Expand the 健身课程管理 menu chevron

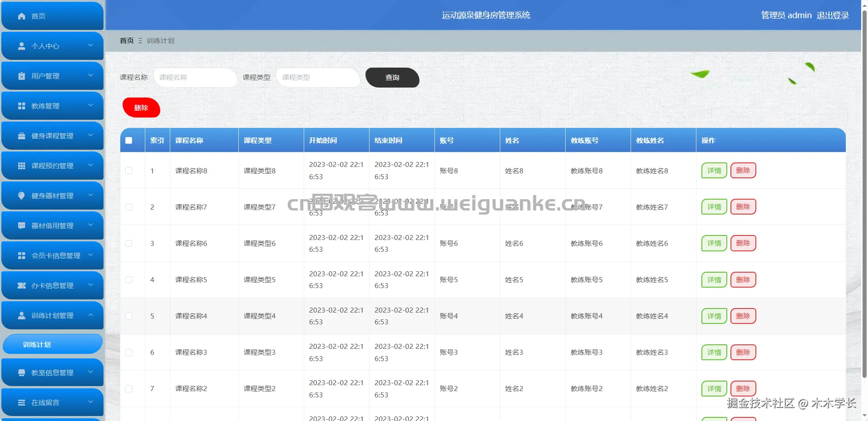pyautogui.click(x=90, y=135)
